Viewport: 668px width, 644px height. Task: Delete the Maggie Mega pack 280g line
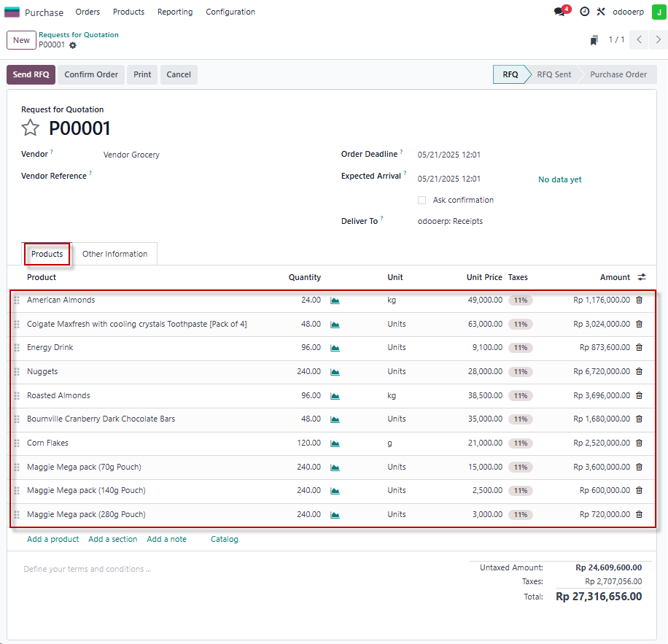tap(639, 514)
